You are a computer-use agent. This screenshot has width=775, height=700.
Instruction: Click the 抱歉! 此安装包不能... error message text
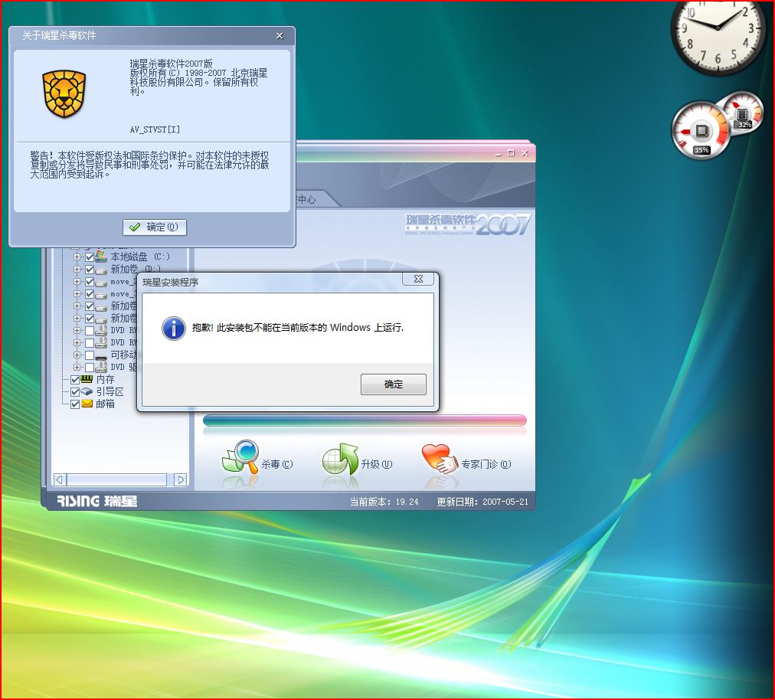[298, 328]
